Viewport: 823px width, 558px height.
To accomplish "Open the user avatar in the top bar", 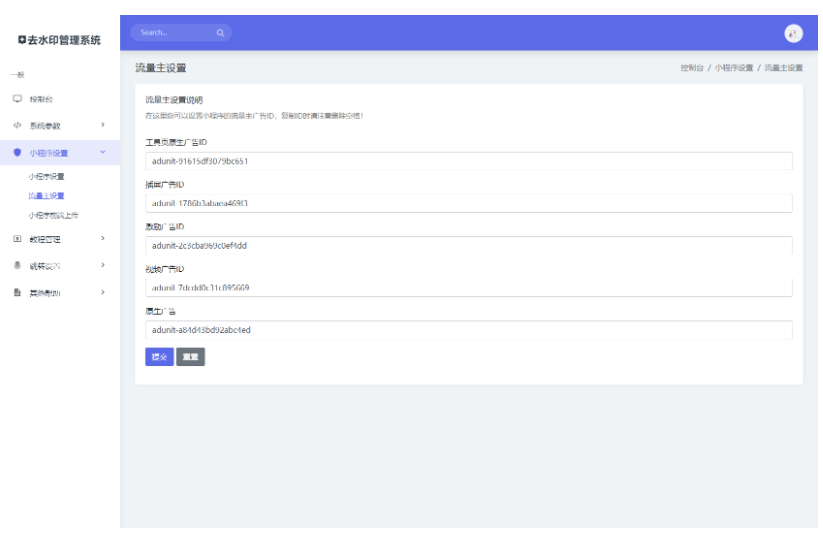I will [x=793, y=34].
